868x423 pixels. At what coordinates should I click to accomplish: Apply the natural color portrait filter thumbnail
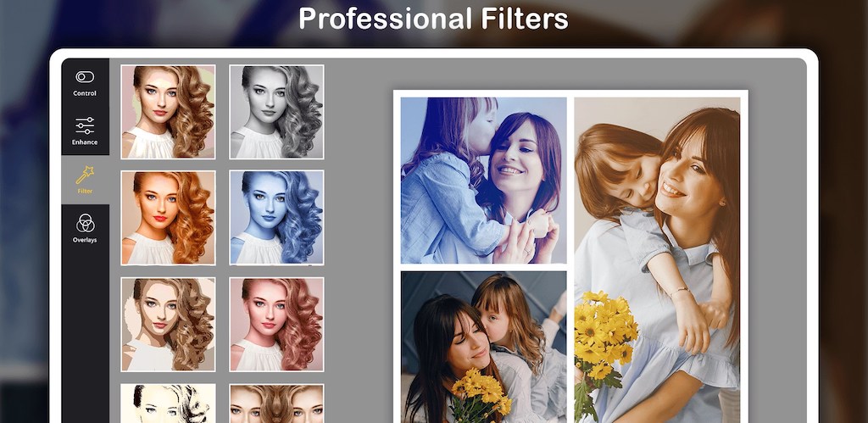(x=168, y=112)
